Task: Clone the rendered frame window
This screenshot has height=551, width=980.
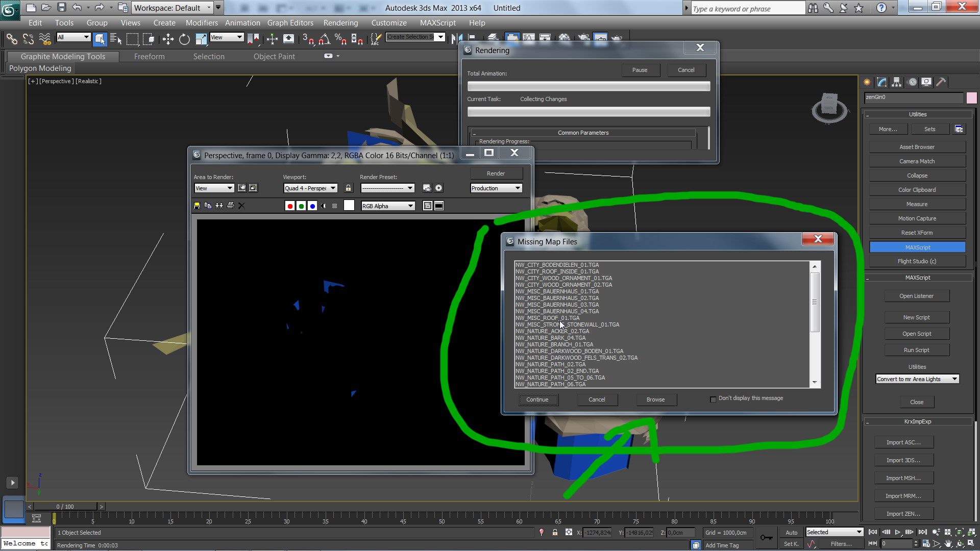Action: [219, 206]
